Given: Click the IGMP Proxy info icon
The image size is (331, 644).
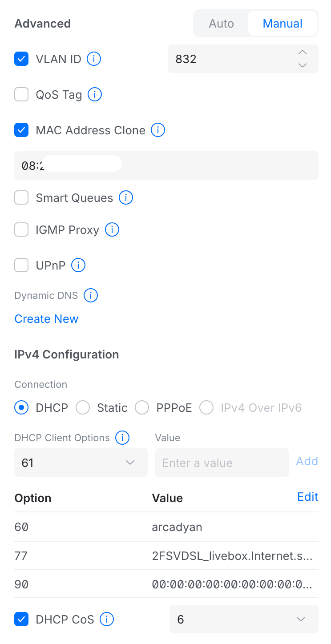Looking at the screenshot, I should pyautogui.click(x=112, y=230).
